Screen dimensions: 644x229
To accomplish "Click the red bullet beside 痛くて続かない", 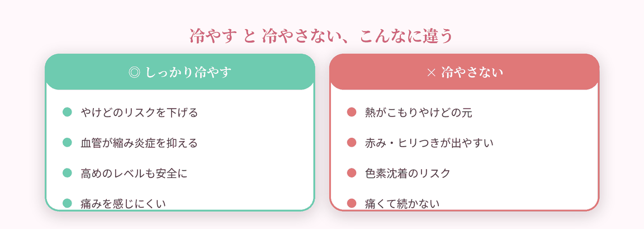I will pos(351,203).
